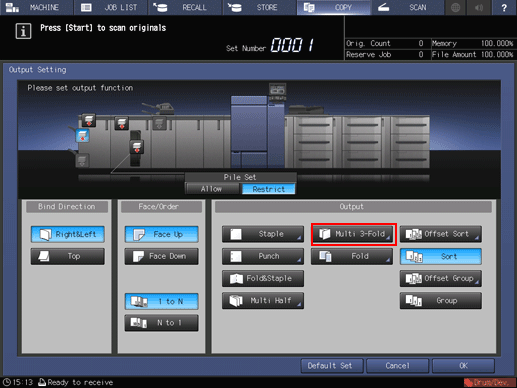Open Fold settings
517x388 pixels.
pyautogui.click(x=352, y=256)
